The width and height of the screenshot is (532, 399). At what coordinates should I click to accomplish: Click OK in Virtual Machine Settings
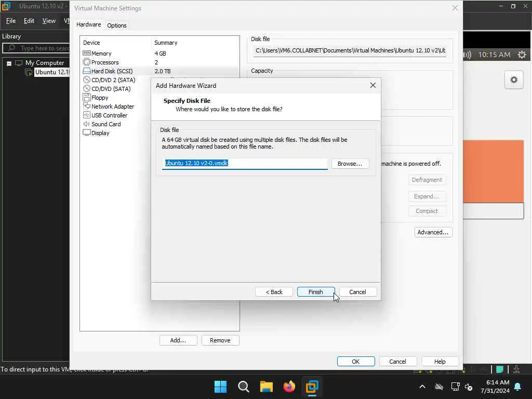(355, 362)
